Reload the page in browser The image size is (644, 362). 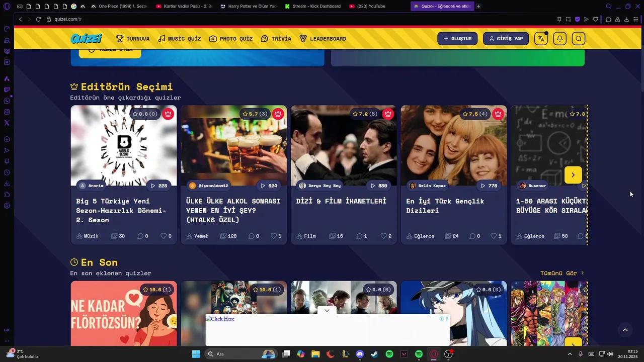pyautogui.click(x=38, y=19)
